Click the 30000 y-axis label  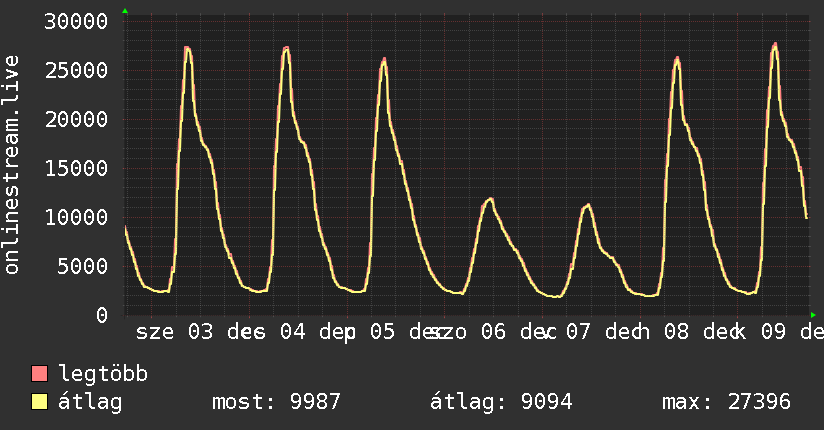click(x=76, y=22)
